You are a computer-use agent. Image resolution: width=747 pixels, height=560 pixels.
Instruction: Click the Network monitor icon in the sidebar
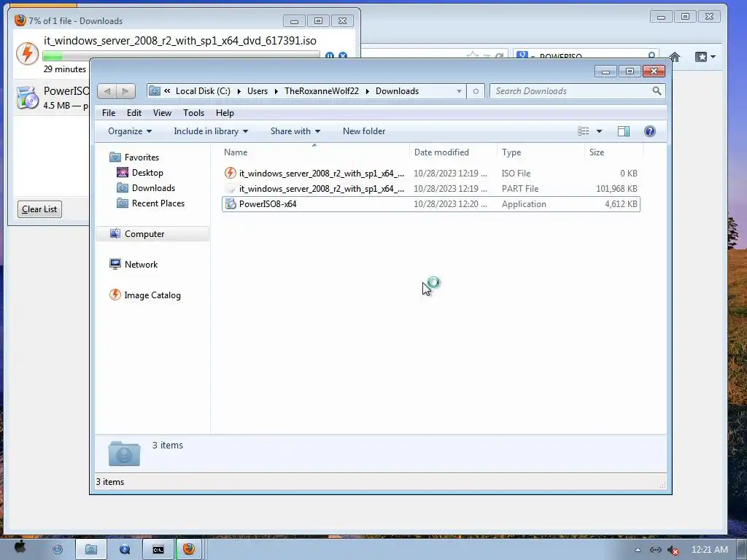[x=115, y=264]
